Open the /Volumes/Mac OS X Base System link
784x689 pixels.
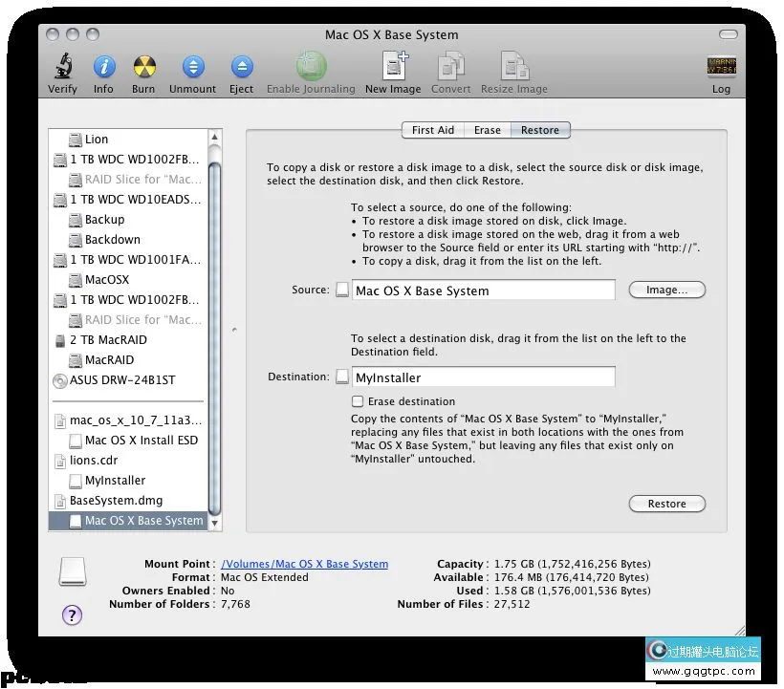click(304, 564)
